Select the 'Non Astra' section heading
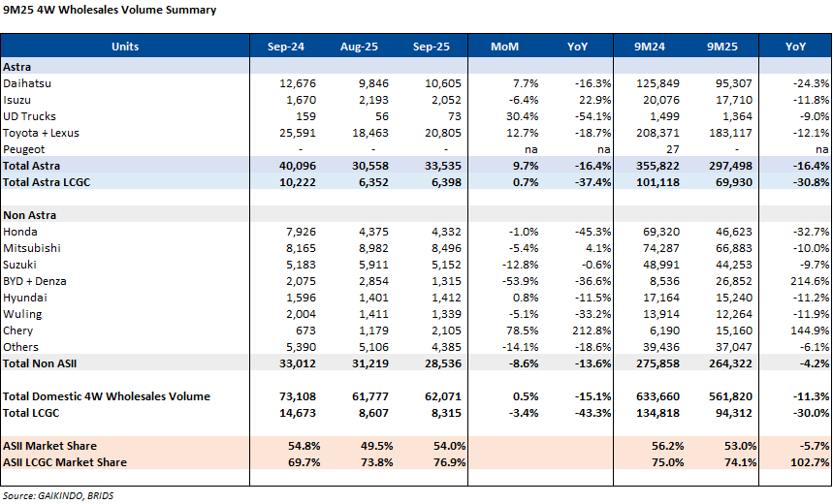Viewport: 833px width, 504px height. point(29,215)
